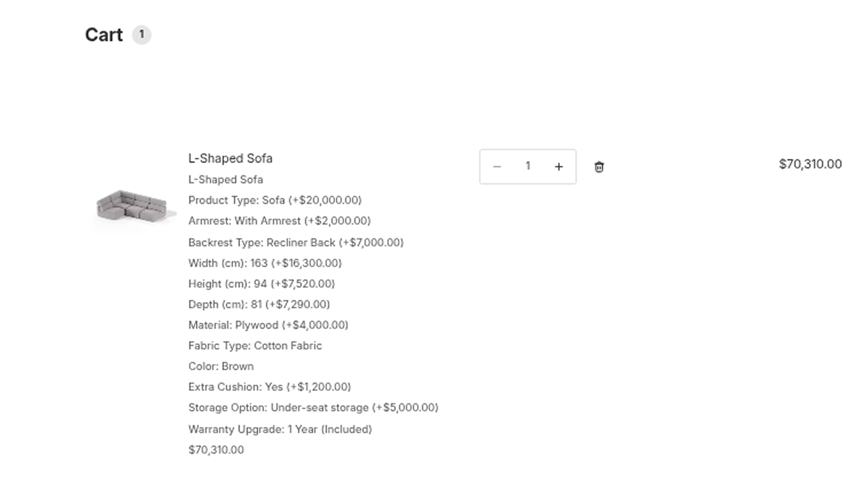Click the Cart page heading
This screenshot has height=488, width=868.
(x=104, y=35)
